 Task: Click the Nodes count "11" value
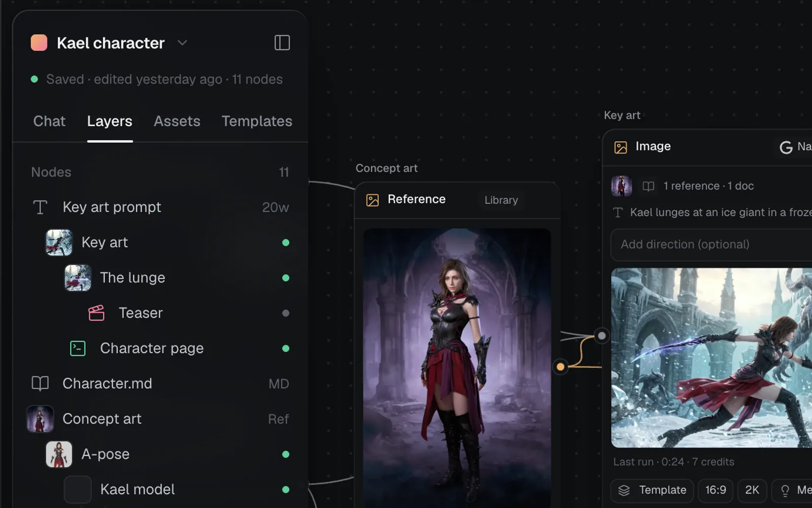284,172
